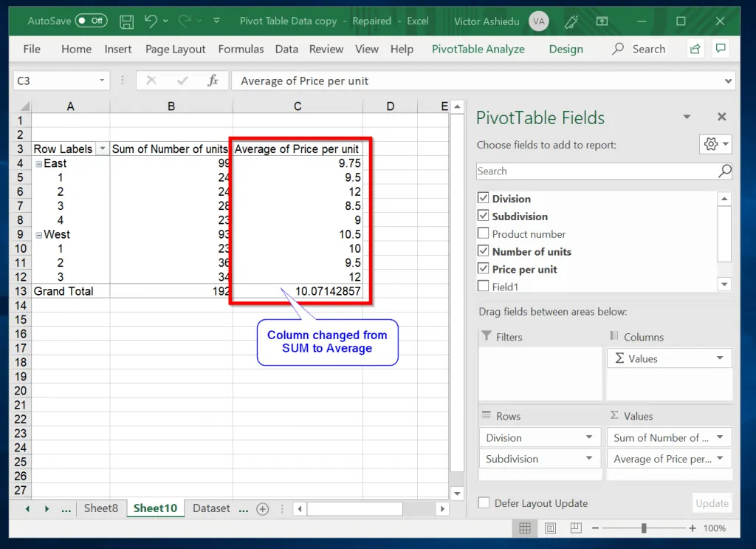Open Ribbon Display Options icon

(x=602, y=21)
